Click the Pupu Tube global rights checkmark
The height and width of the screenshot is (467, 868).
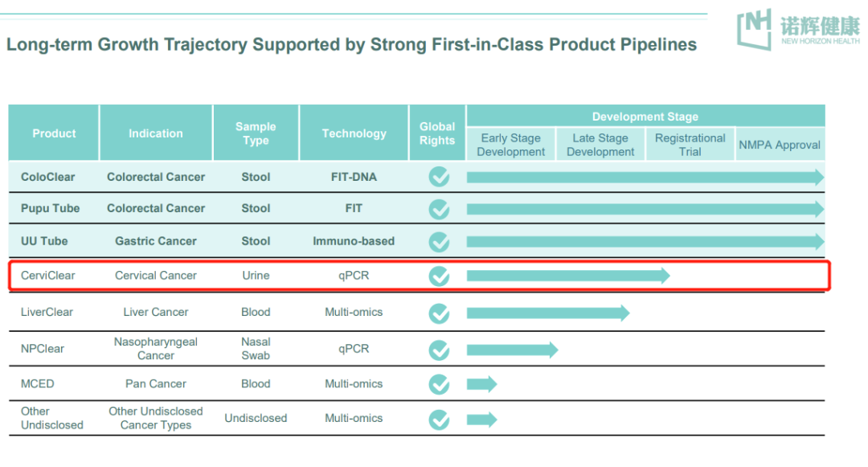pos(439,209)
